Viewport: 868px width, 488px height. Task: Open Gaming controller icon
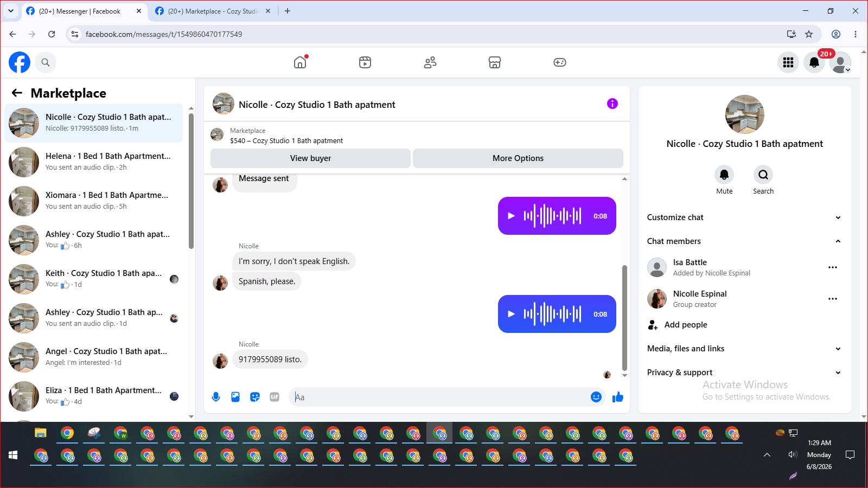tap(560, 62)
